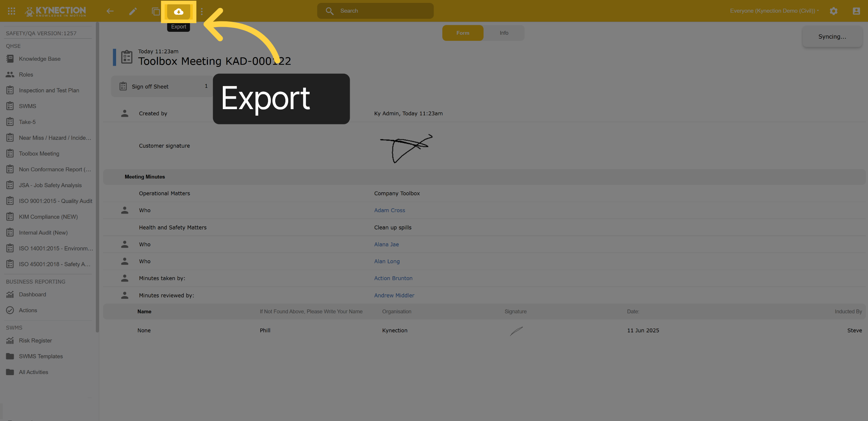Click the All Activities folder icon
Image resolution: width=868 pixels, height=421 pixels.
click(10, 372)
